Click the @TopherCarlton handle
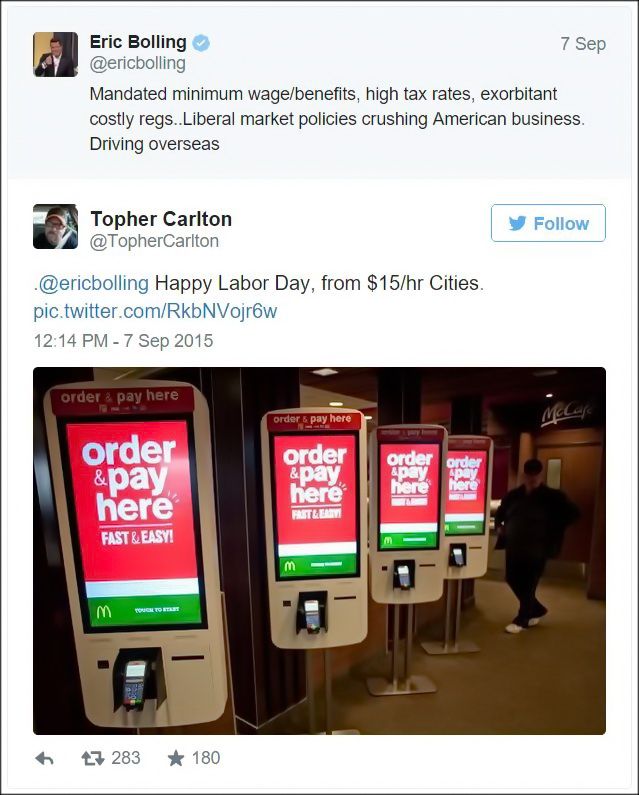 coord(154,241)
